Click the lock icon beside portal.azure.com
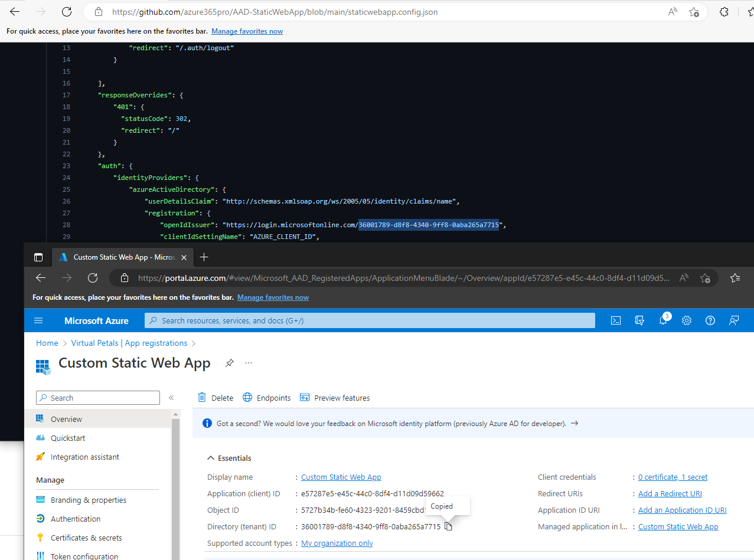Viewport: 754px width, 560px height. (x=124, y=278)
